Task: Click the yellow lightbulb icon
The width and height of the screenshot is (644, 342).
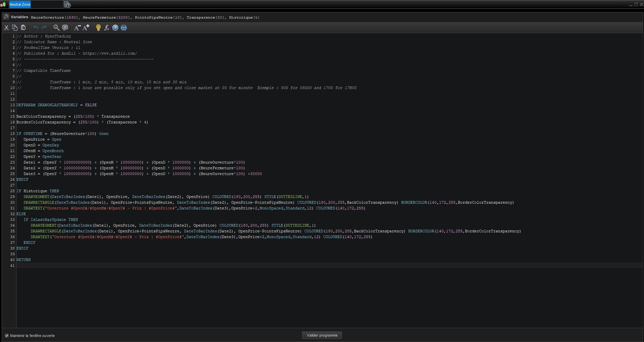Action: coord(98,28)
